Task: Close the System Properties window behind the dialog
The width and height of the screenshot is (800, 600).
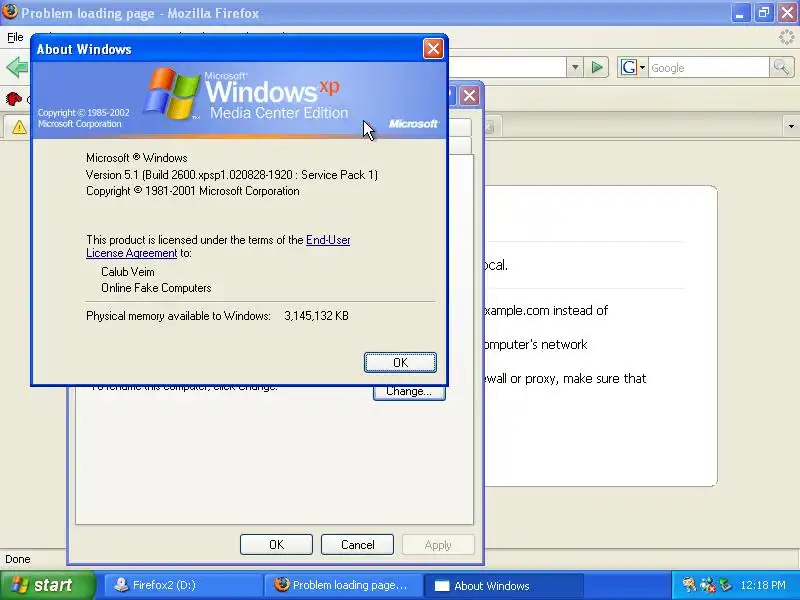Action: pos(469,95)
